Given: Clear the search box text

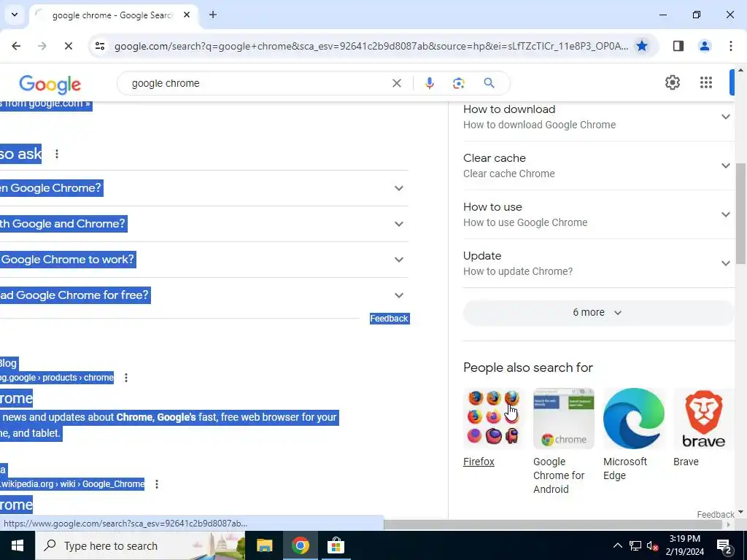Looking at the screenshot, I should pos(396,83).
